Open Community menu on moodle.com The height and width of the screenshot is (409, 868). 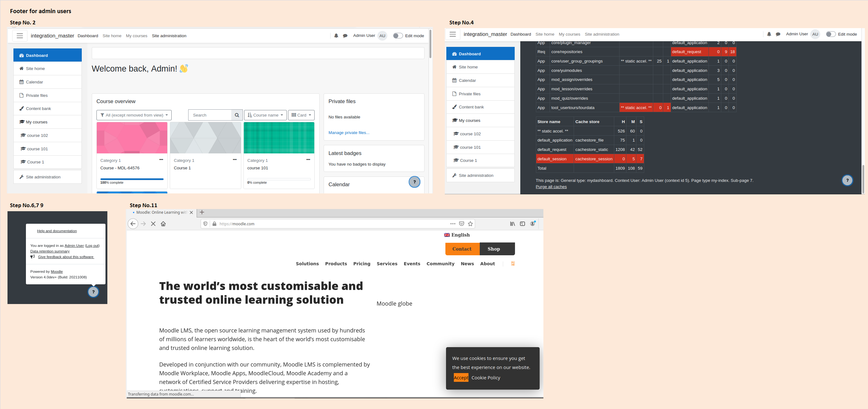[x=440, y=264]
